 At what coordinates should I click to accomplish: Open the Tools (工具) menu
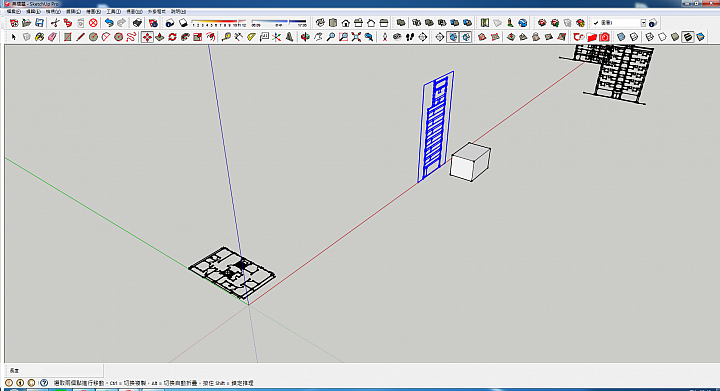113,11
